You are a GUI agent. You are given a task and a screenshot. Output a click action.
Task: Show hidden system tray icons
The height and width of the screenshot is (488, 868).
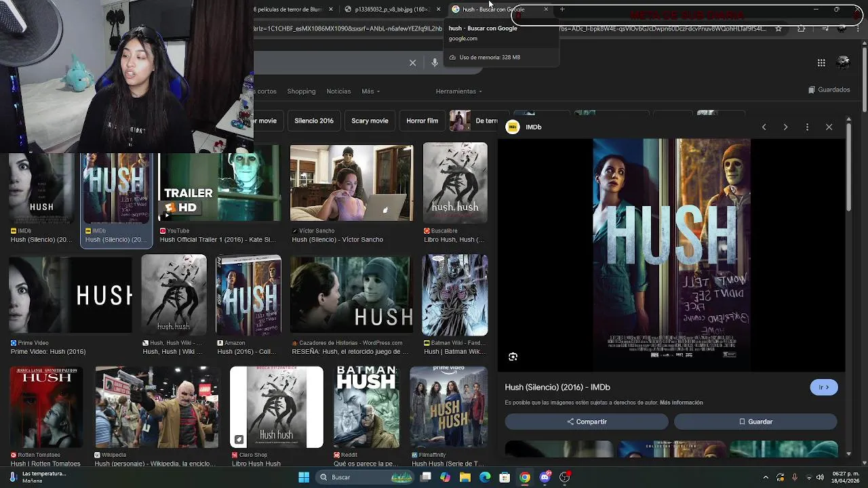(766, 477)
